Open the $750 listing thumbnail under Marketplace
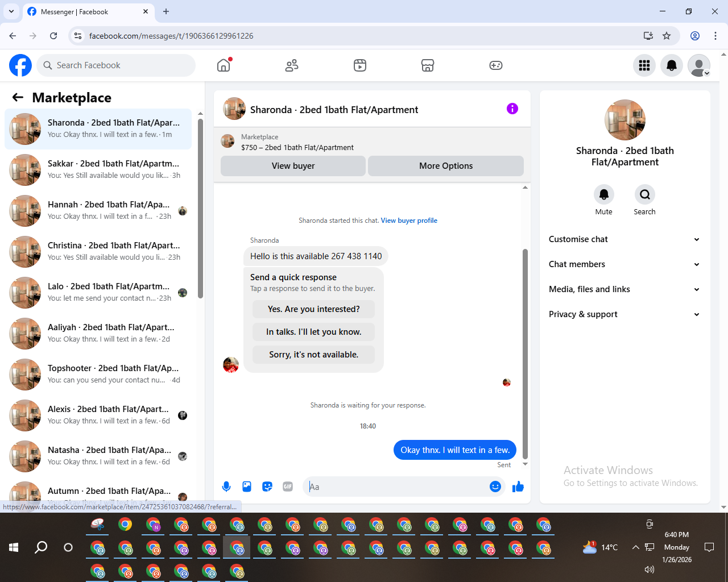The height and width of the screenshot is (582, 728). click(227, 141)
